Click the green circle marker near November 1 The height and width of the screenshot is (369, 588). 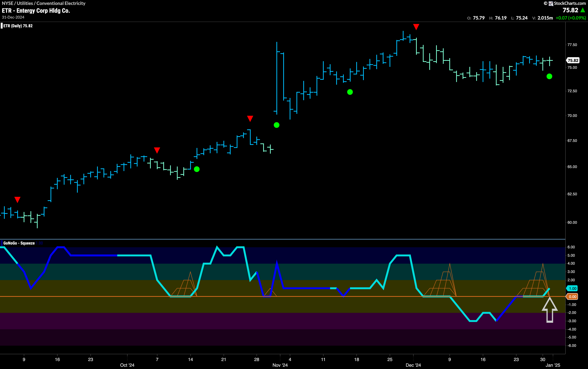[277, 125]
